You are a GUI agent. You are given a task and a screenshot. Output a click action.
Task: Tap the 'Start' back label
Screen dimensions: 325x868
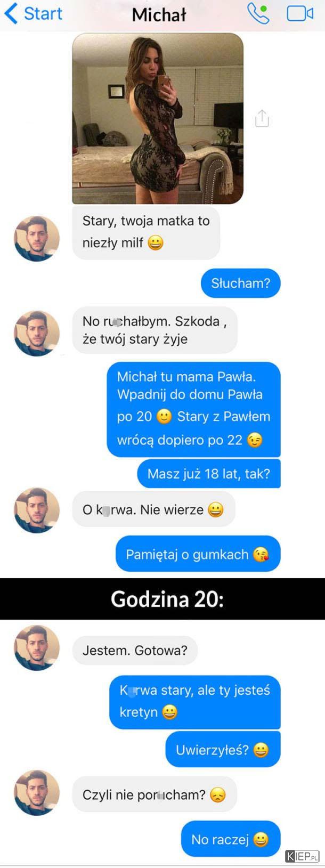coord(43,13)
